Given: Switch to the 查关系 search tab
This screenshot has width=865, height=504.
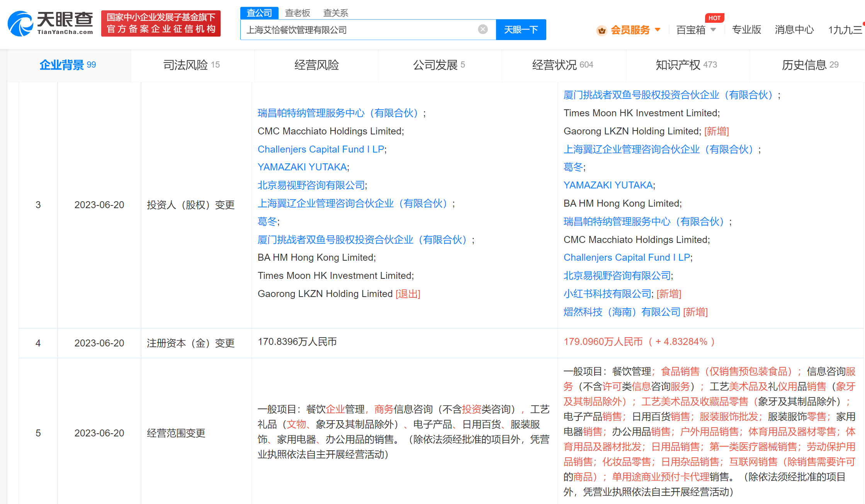Looking at the screenshot, I should click(336, 13).
